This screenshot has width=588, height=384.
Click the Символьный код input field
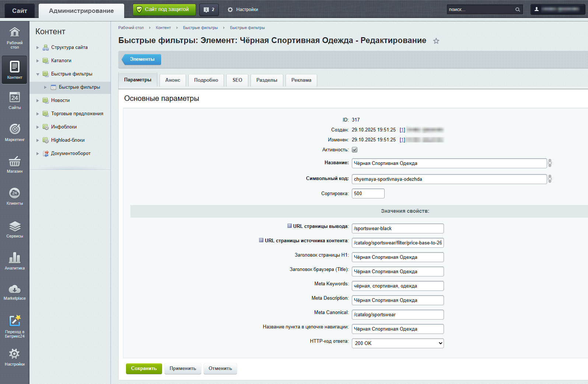pyautogui.click(x=449, y=179)
